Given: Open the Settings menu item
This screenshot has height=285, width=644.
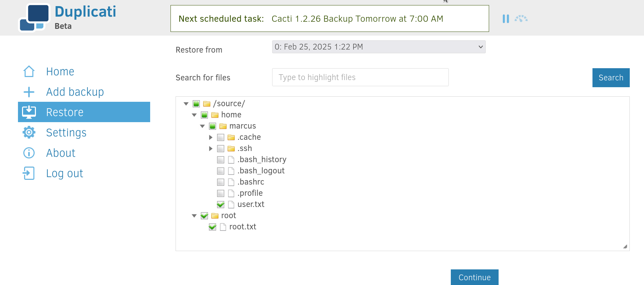Looking at the screenshot, I should [x=66, y=133].
